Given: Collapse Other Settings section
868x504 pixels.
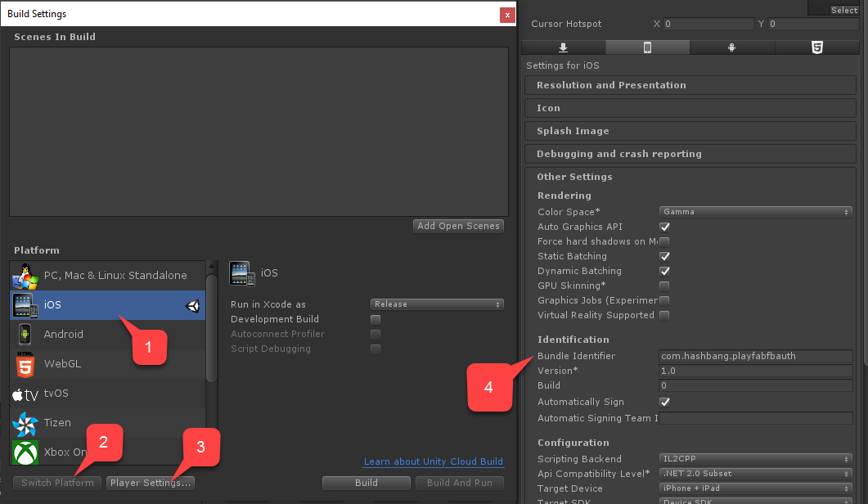Looking at the screenshot, I should coord(690,177).
